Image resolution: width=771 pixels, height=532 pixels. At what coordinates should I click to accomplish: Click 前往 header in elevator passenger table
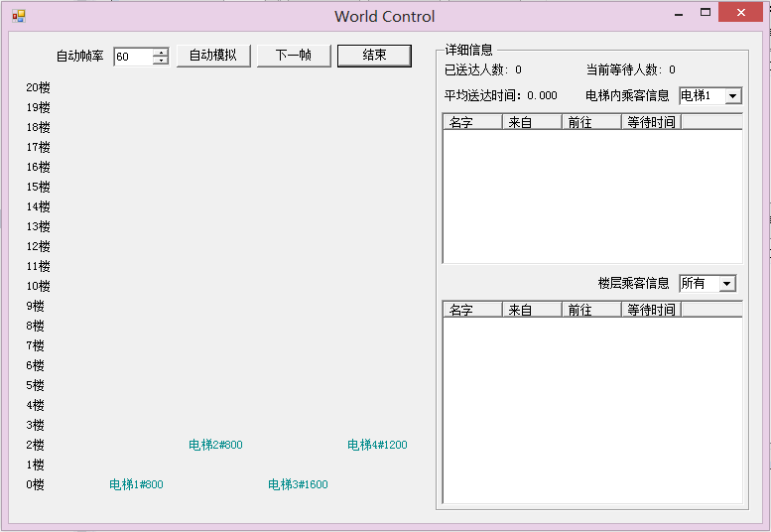(592, 122)
